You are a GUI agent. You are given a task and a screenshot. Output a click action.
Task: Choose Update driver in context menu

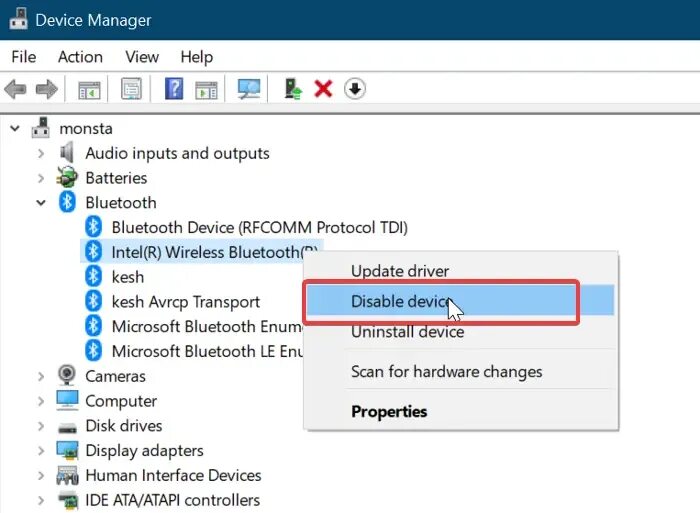click(460, 271)
